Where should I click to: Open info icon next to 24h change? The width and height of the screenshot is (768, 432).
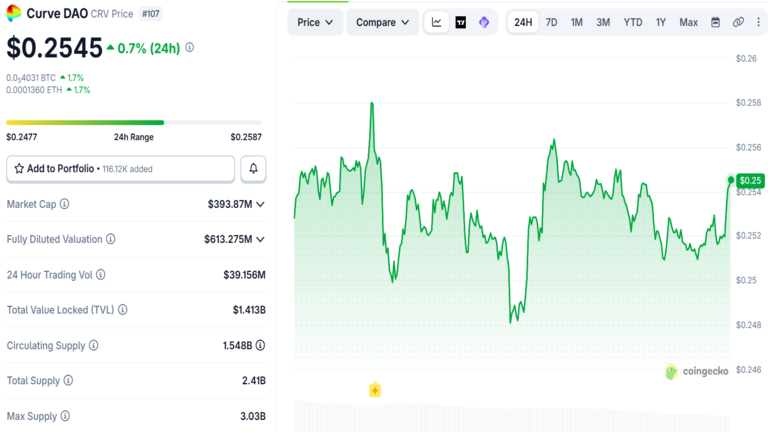tap(190, 48)
